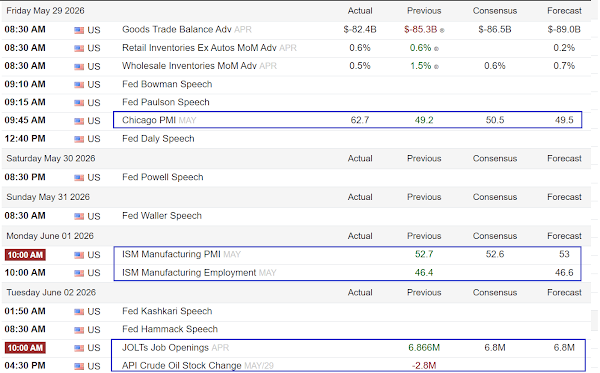This screenshot has height=373, width=600.
Task: Click the US flag beside Goods Trade Balance
Action: pyautogui.click(x=79, y=30)
